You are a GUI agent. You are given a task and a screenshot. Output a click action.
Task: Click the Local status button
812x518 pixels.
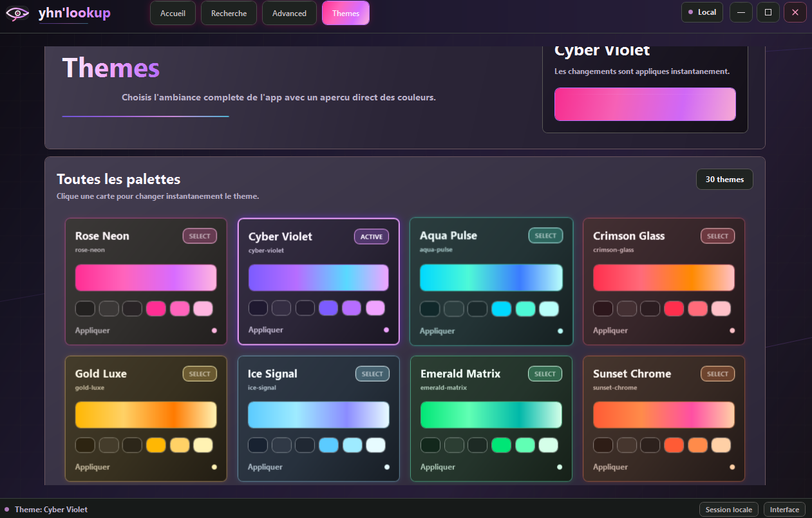tap(702, 12)
